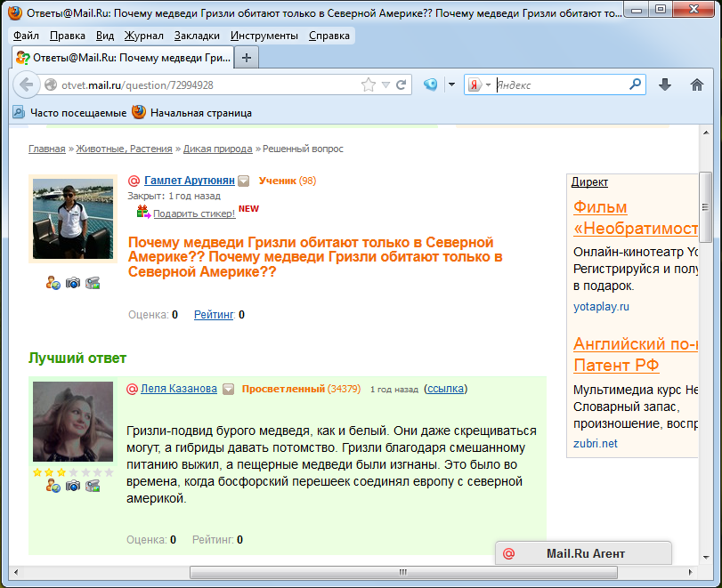This screenshot has width=722, height=588.
Task: Expand dropdown next to Гамлет Арутюнян
Action: point(244,181)
